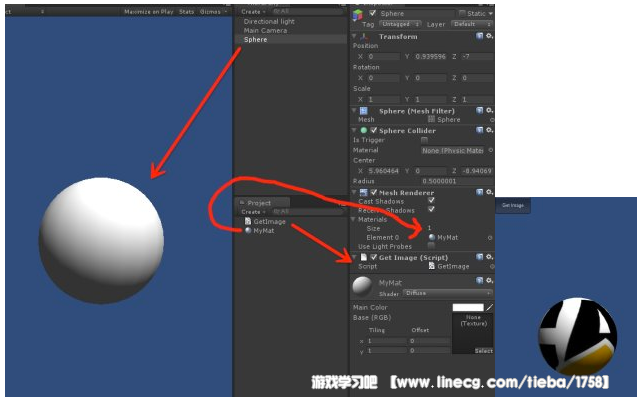Toggle the Static checkbox

(x=462, y=14)
